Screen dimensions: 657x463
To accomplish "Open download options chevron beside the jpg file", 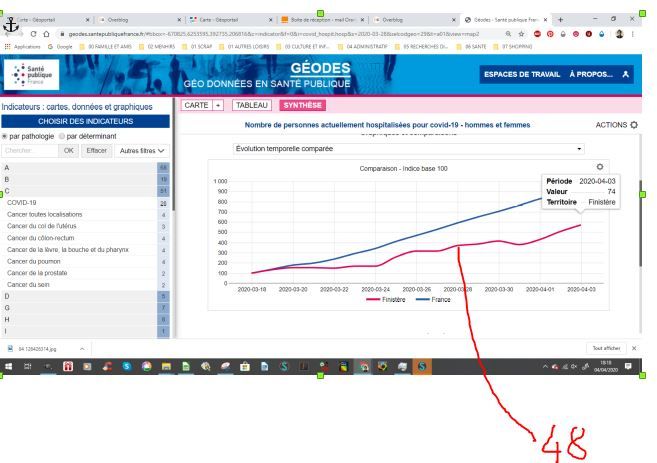I will 82,349.
